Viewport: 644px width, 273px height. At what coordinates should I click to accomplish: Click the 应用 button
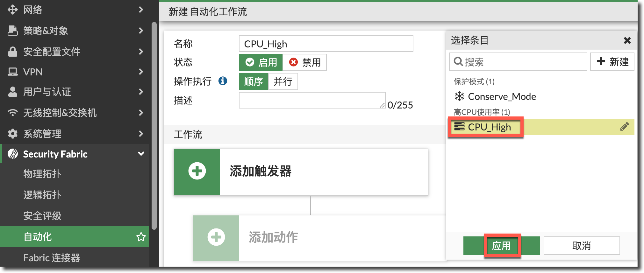click(501, 246)
